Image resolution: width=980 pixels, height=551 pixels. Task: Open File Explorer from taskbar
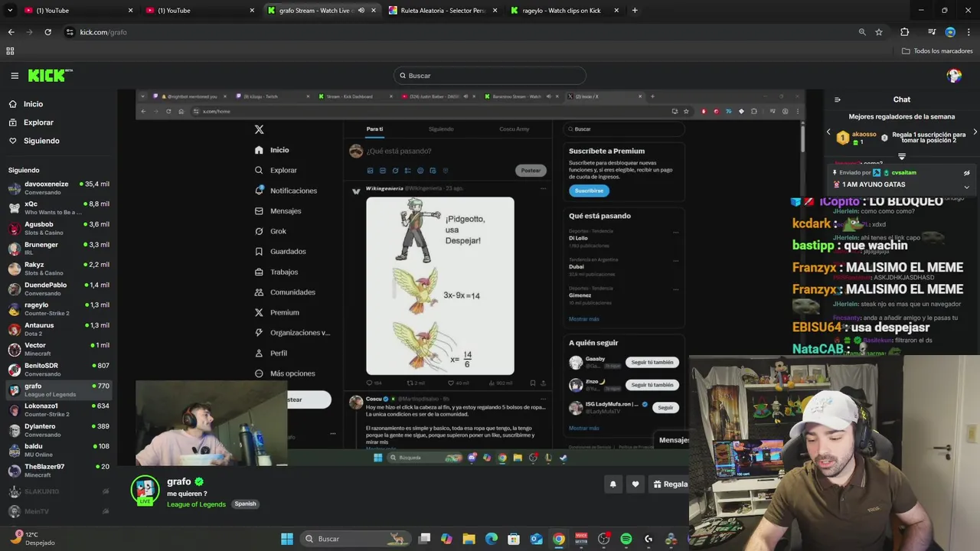pos(469,539)
